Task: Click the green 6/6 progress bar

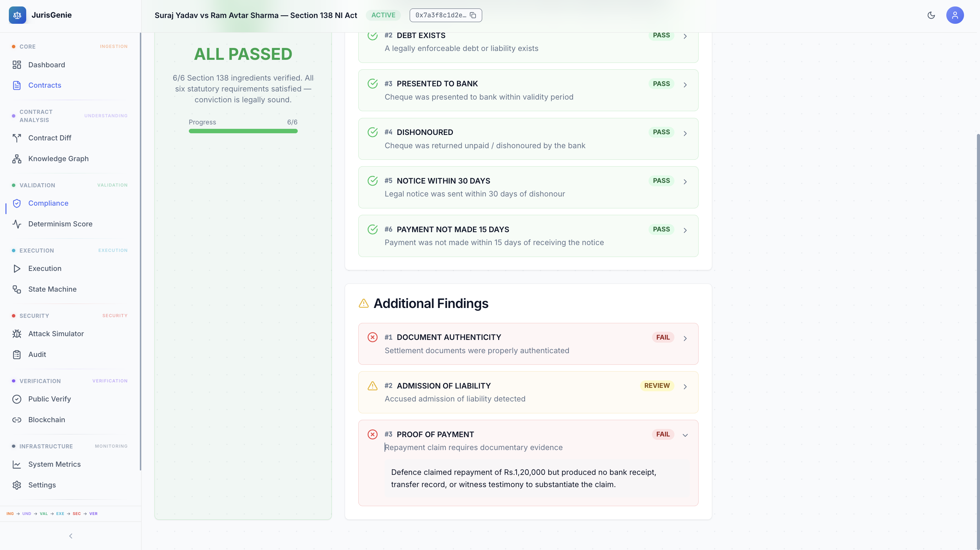Action: pos(243,131)
